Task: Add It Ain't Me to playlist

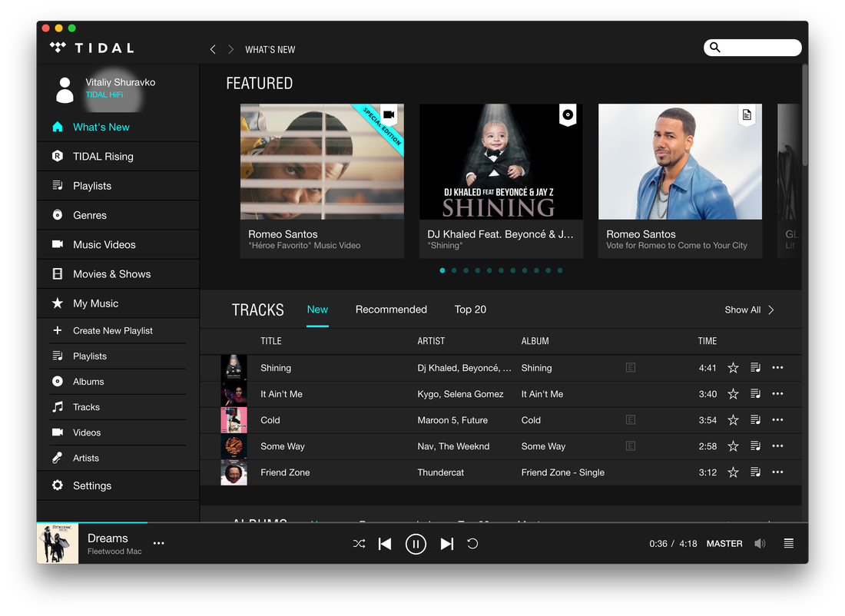Action: coord(756,394)
